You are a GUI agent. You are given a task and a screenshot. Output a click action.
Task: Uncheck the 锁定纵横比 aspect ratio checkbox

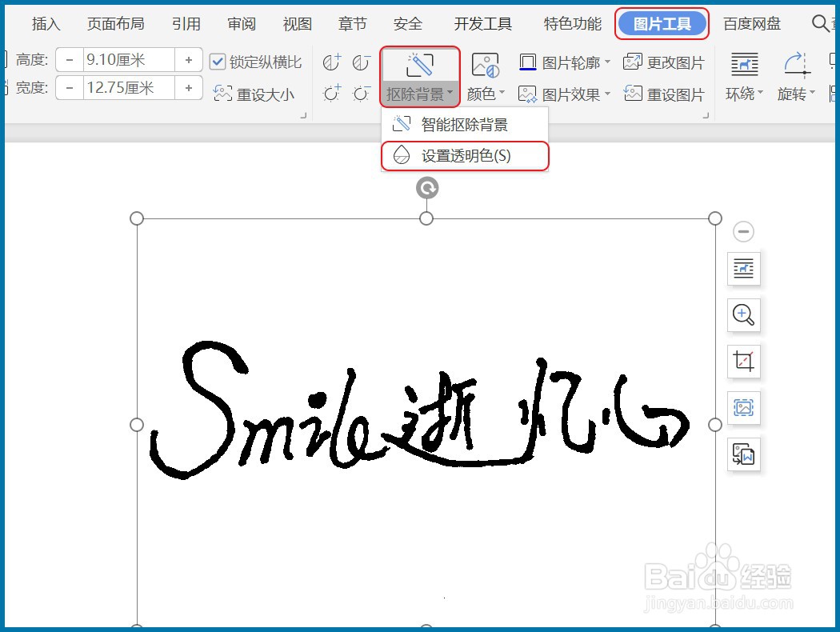click(219, 59)
